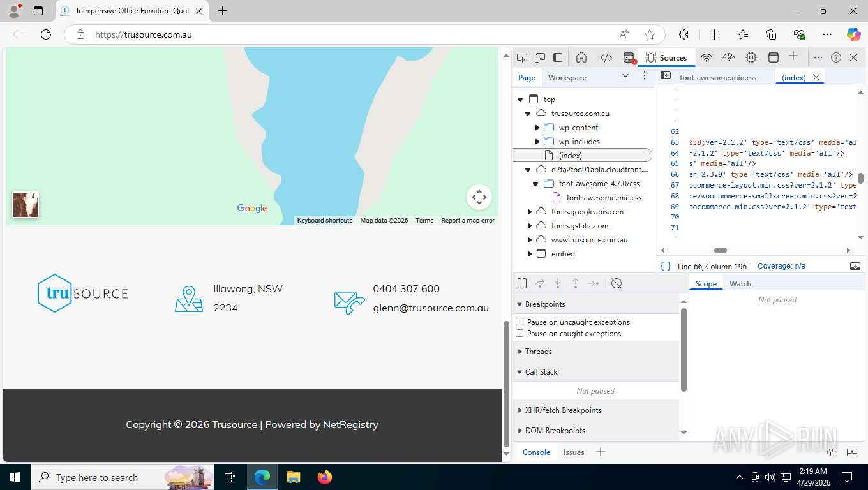
Task: Toggle the DevTools activity bar dock icon
Action: click(558, 57)
